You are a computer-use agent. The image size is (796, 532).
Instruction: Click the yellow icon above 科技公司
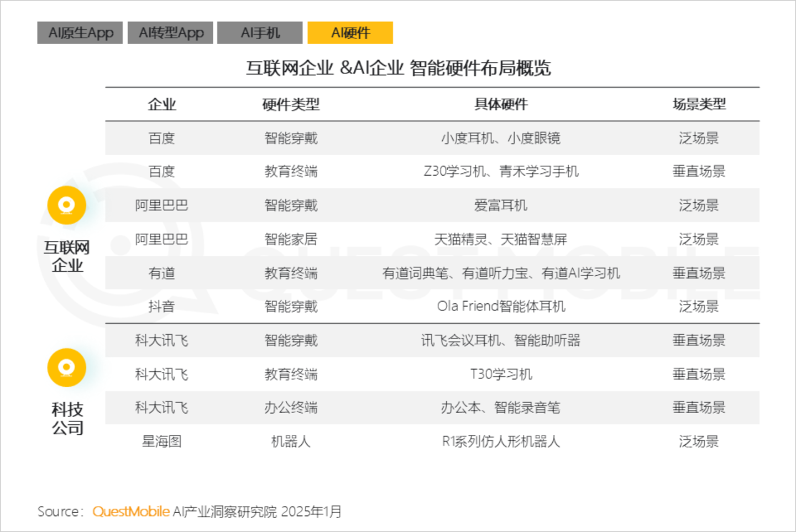[x=66, y=367]
